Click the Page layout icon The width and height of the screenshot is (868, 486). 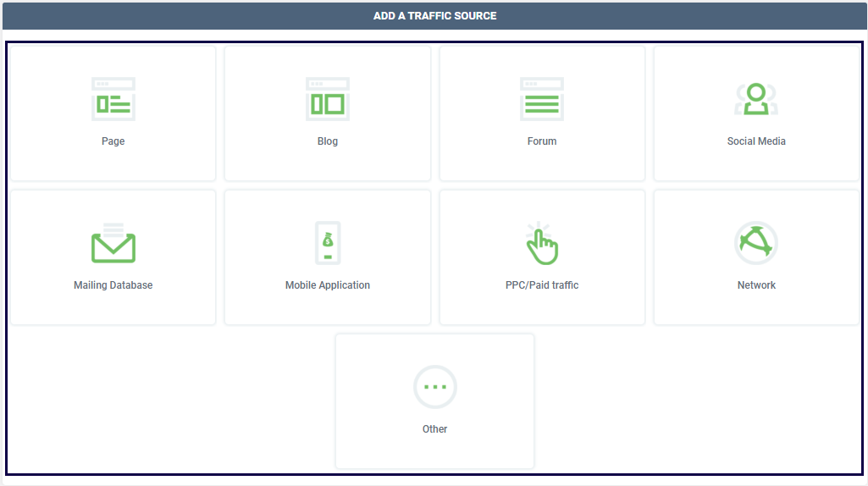point(113,99)
